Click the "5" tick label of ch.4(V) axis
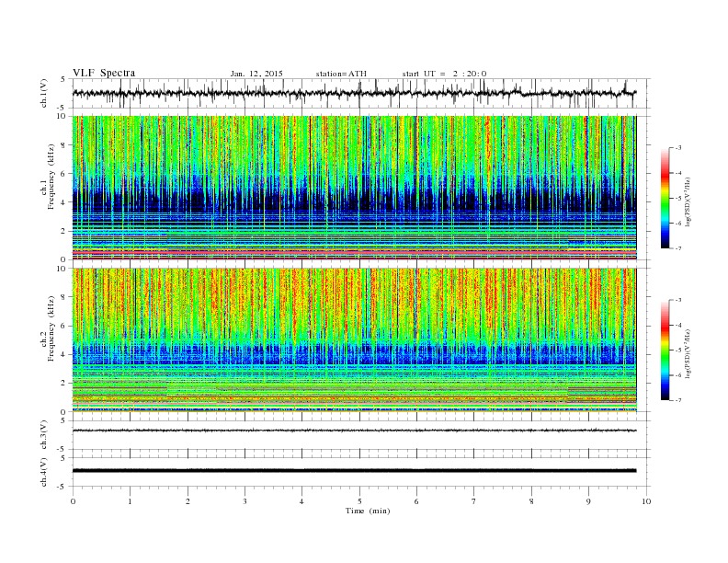 pyautogui.click(x=64, y=457)
